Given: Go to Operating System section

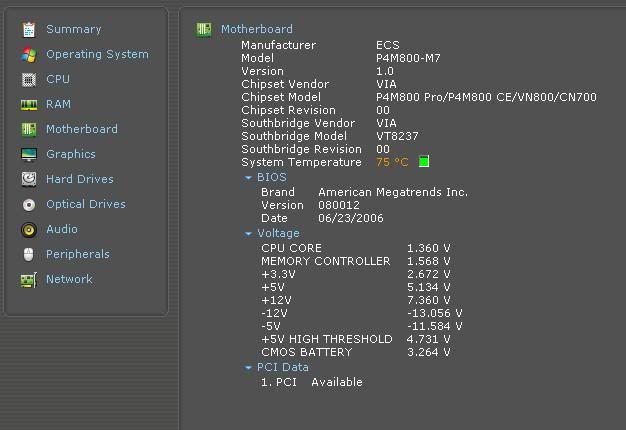Looking at the screenshot, I should (97, 54).
